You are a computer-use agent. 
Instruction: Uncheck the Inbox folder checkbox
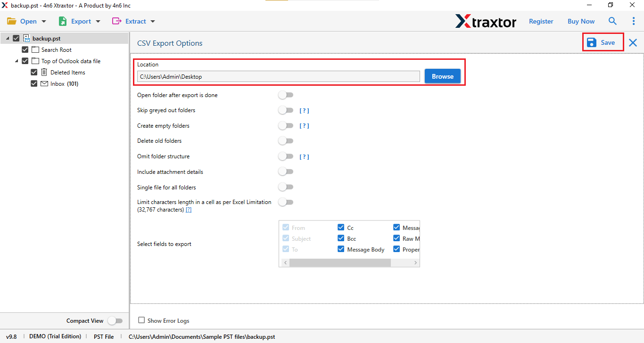[x=34, y=84]
